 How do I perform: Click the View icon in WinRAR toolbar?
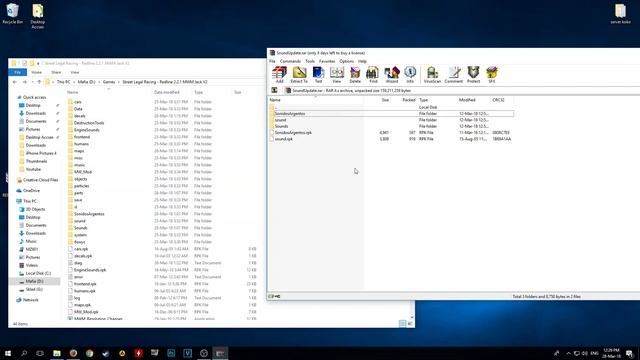337,75
